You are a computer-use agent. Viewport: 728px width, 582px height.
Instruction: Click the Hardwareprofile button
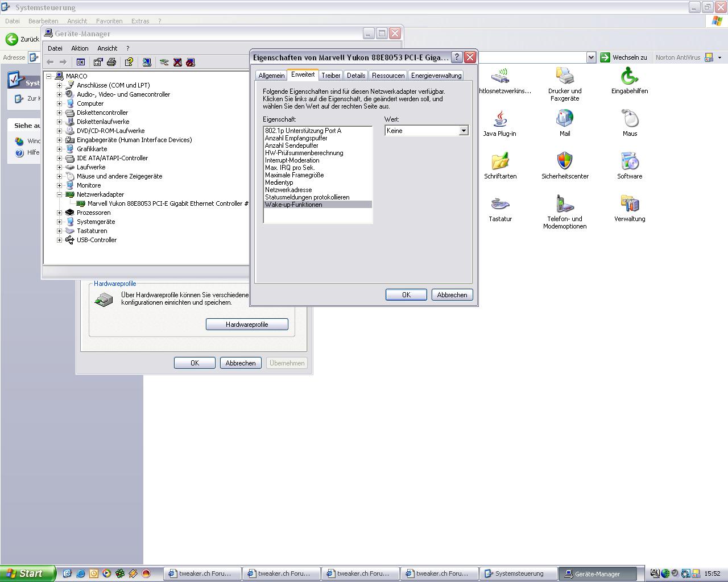(247, 325)
